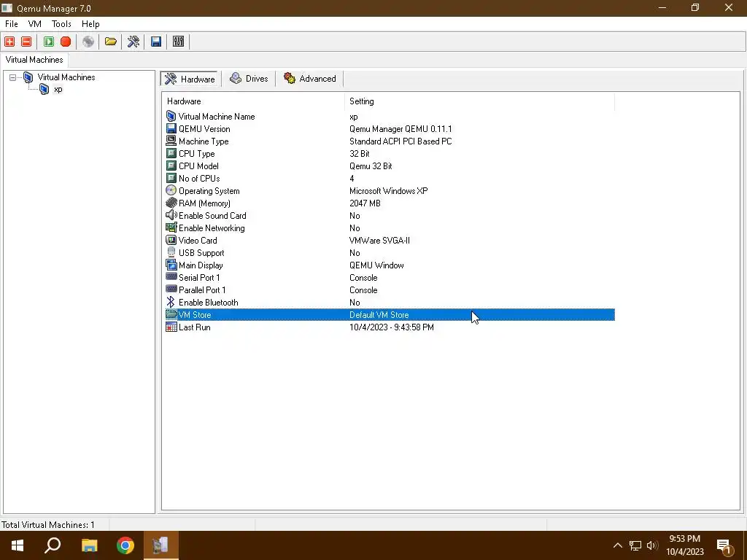Click the Enable Sound Card speaker icon
747x560 pixels.
171,215
